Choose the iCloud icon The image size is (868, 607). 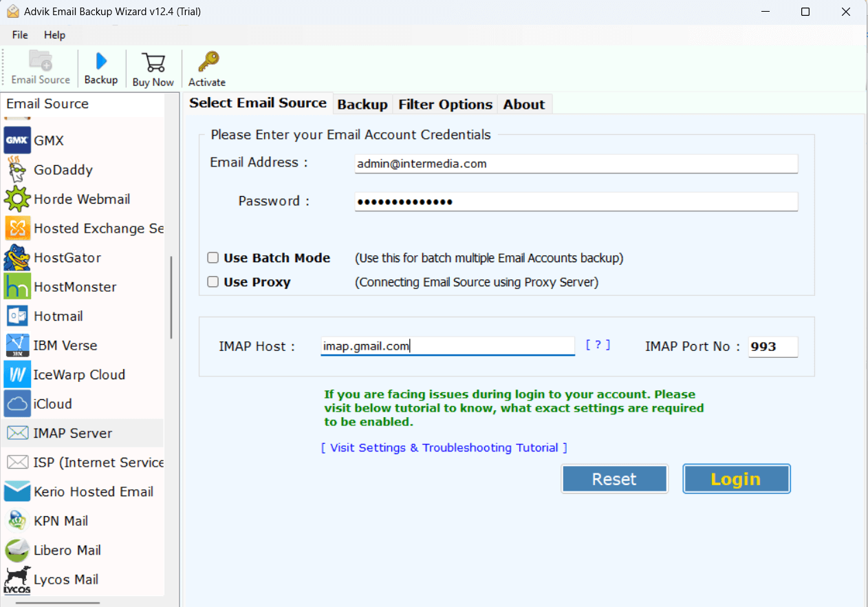(x=17, y=404)
